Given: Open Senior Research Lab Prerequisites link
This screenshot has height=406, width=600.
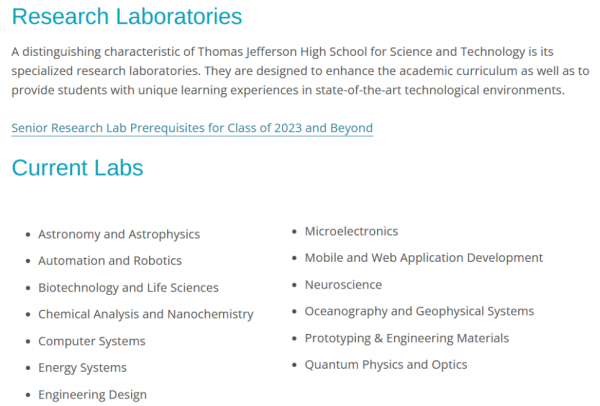Looking at the screenshot, I should pos(192,128).
